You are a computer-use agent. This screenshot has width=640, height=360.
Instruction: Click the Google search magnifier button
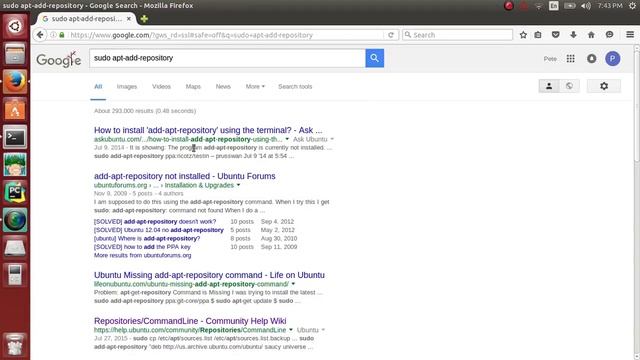pyautogui.click(x=374, y=58)
